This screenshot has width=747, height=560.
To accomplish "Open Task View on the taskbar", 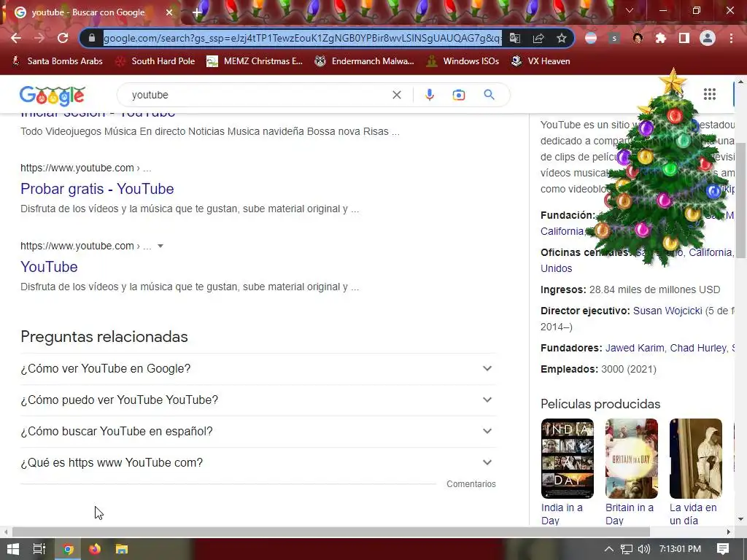I will coord(39,549).
